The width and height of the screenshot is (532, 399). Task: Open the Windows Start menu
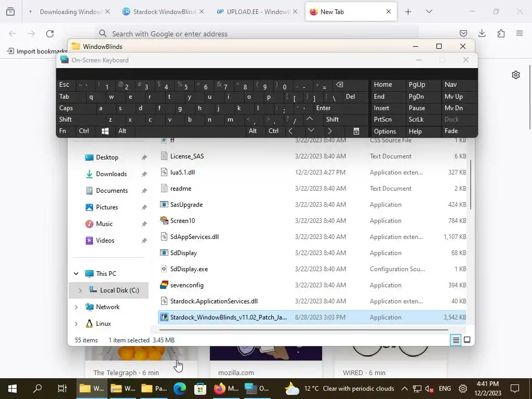pyautogui.click(x=12, y=389)
